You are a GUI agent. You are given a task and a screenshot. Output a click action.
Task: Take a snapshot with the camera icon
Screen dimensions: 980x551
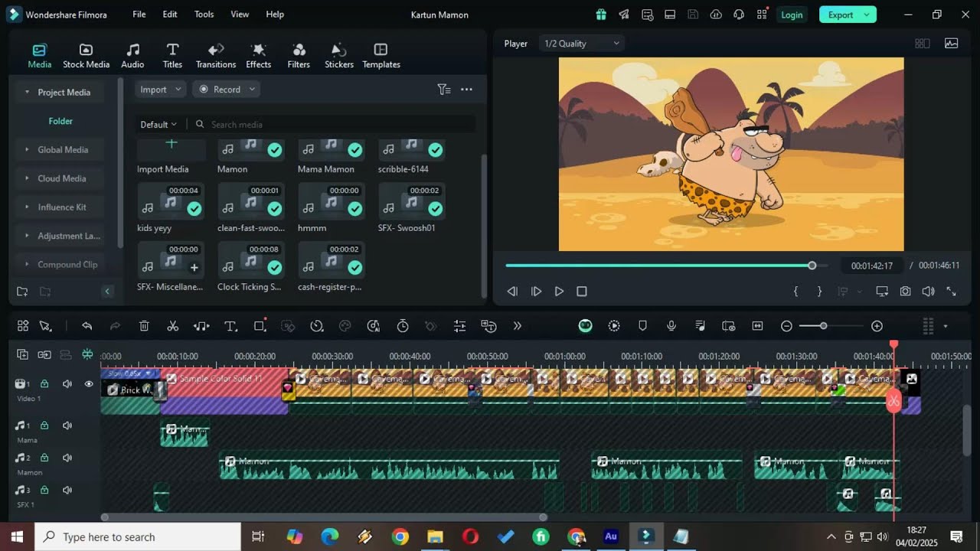click(x=906, y=292)
